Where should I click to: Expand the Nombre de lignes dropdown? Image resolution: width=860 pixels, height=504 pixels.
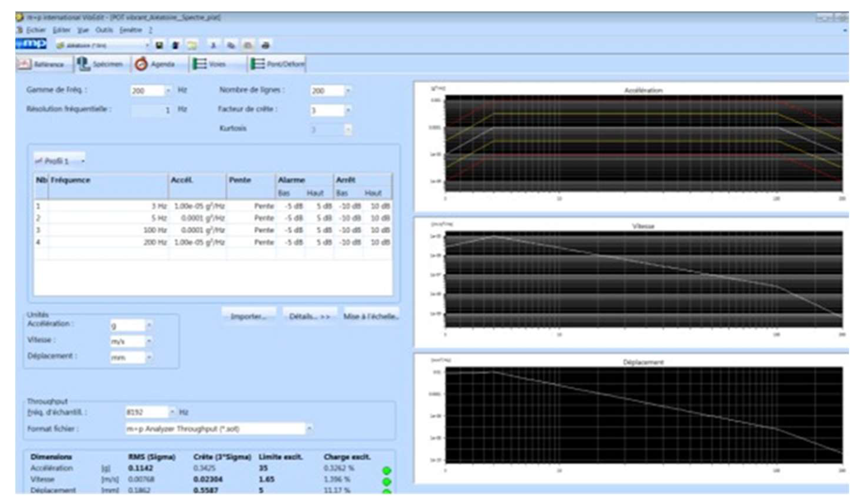pos(348,91)
